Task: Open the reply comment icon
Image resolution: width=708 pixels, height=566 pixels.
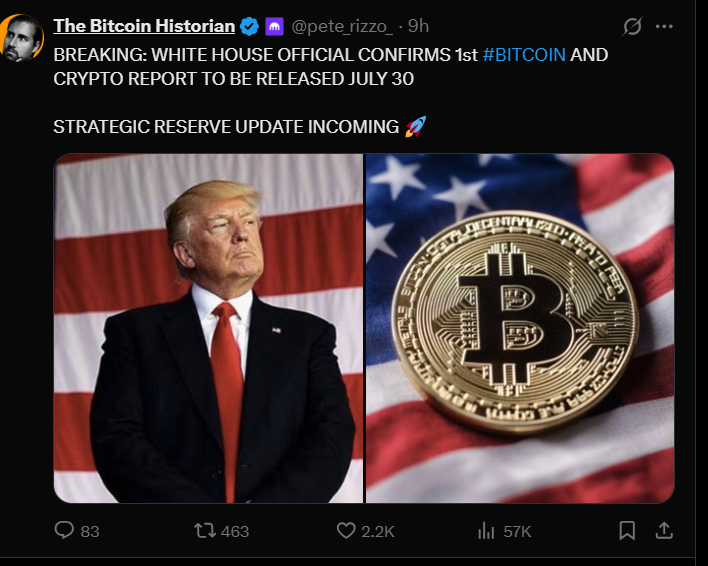Action: (64, 530)
